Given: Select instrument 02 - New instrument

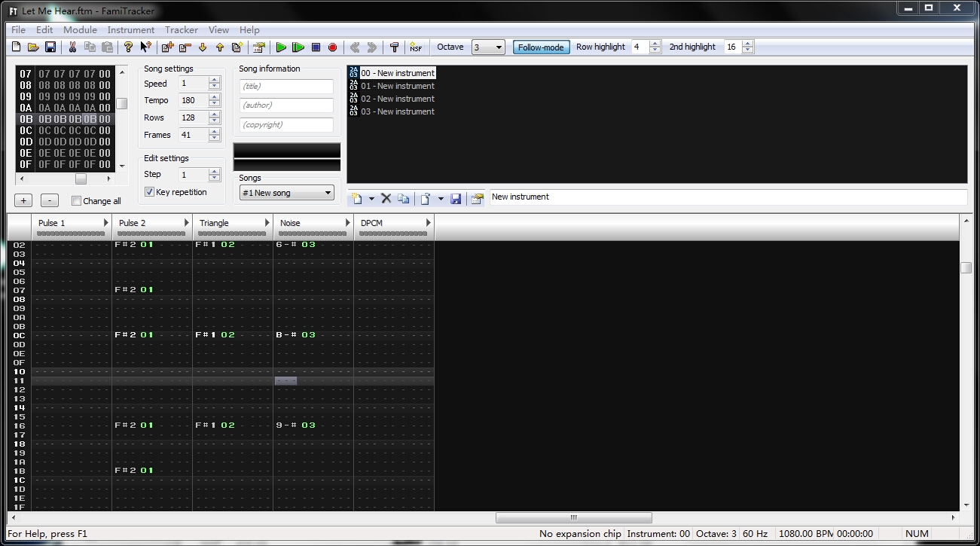Looking at the screenshot, I should (x=398, y=99).
